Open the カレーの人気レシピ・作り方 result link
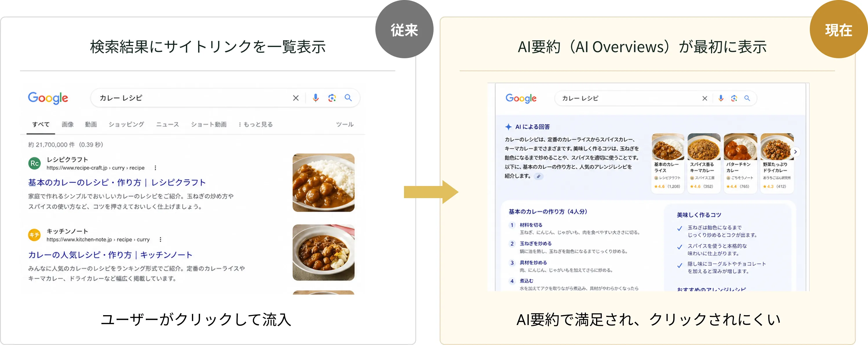The height and width of the screenshot is (345, 868). click(x=110, y=255)
